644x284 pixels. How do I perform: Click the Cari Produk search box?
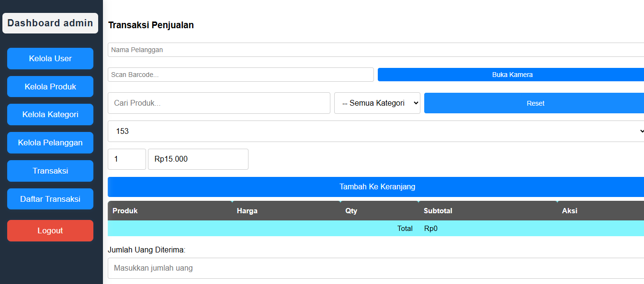219,103
